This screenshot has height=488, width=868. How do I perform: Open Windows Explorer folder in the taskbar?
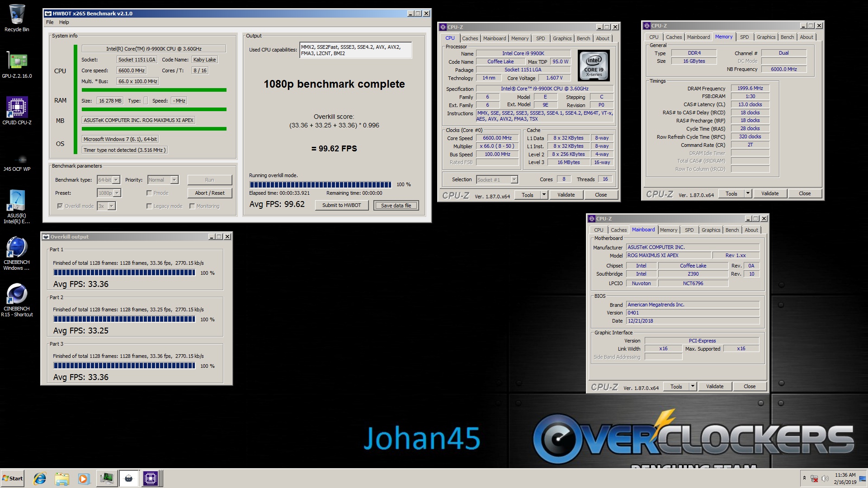[x=61, y=479]
